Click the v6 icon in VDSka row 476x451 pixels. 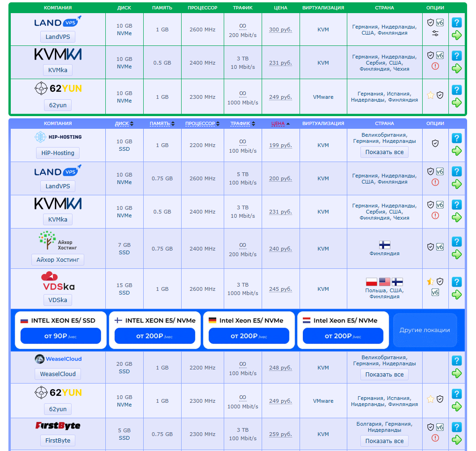tap(435, 292)
